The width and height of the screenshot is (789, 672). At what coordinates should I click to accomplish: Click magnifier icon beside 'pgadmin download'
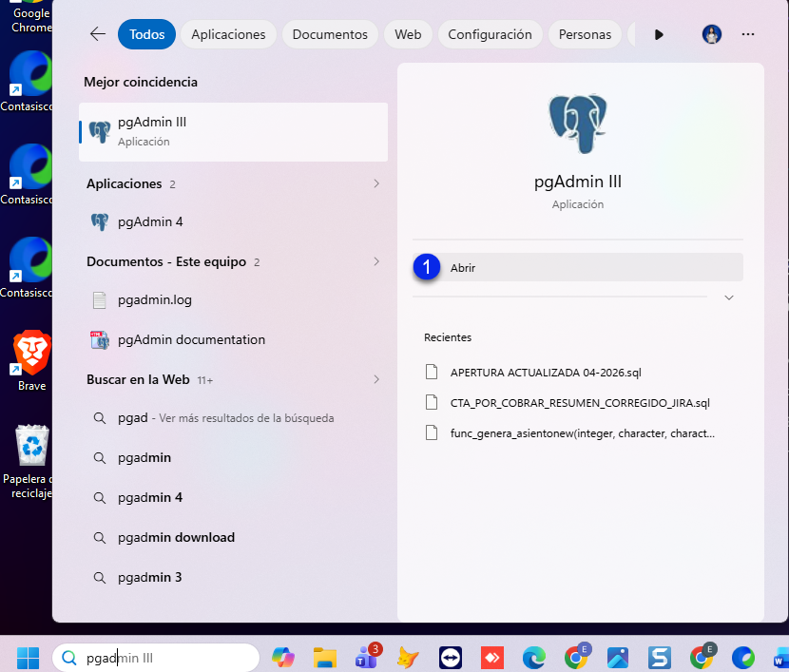(x=100, y=538)
